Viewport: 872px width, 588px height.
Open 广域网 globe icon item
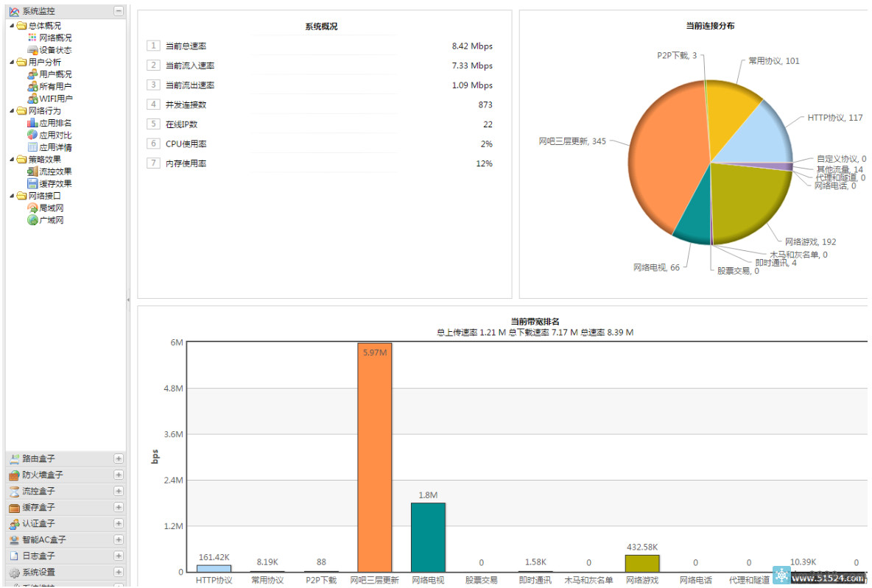tap(32, 220)
